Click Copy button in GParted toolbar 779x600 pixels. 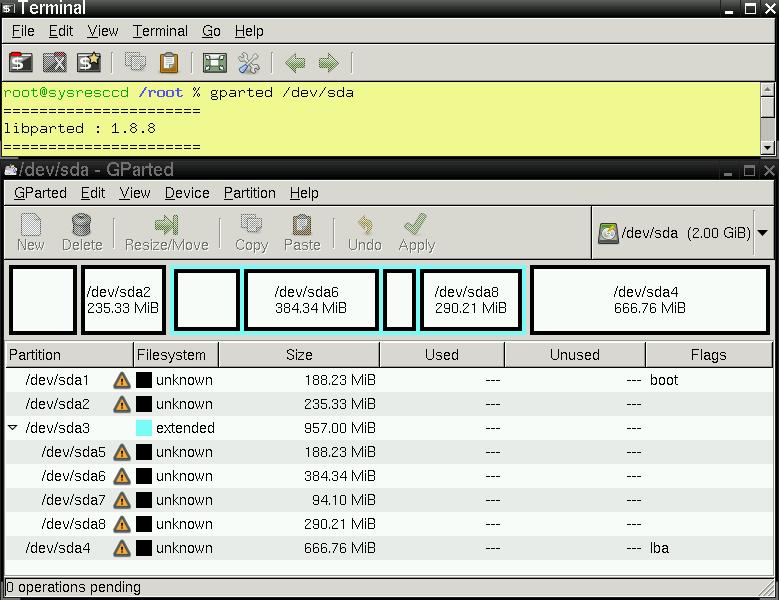[251, 232]
